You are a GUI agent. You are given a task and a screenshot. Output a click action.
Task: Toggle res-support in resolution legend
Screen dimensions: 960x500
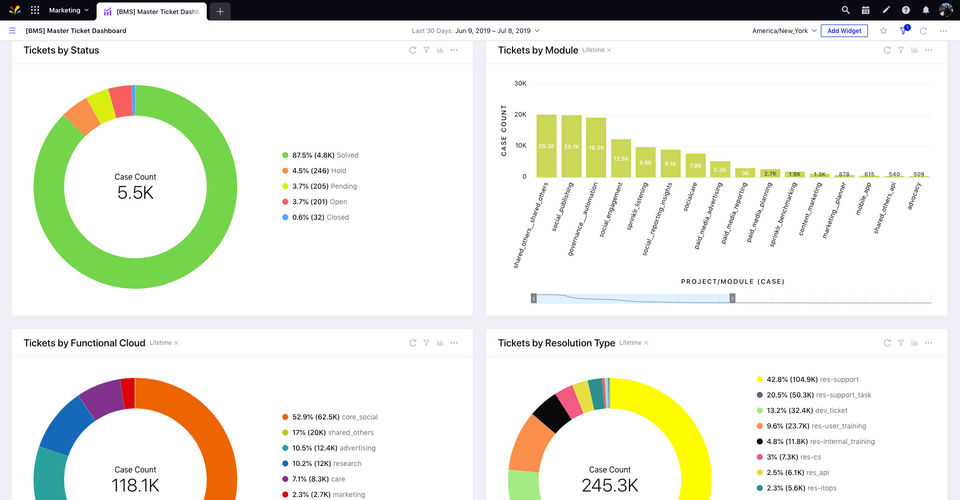pos(808,379)
